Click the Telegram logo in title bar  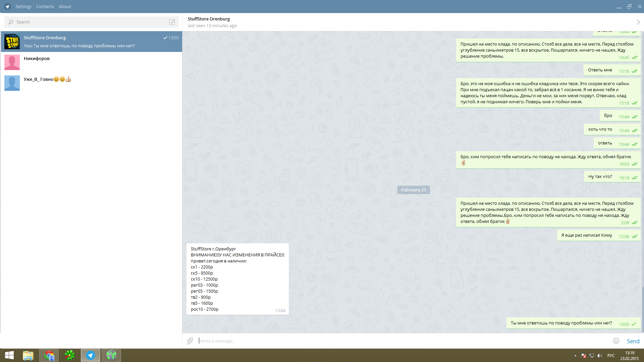coord(7,6)
